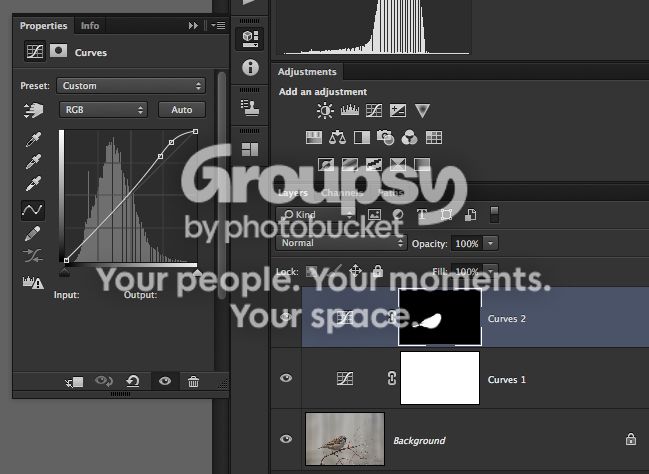Pick the black point eyedropper

[x=34, y=140]
